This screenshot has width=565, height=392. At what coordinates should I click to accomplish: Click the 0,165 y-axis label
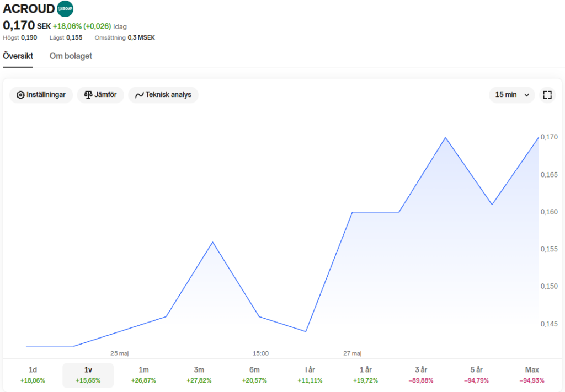[549, 175]
